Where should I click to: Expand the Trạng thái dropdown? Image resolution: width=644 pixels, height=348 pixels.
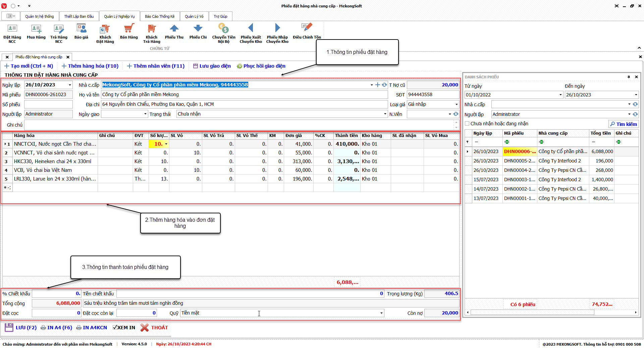coord(385,114)
